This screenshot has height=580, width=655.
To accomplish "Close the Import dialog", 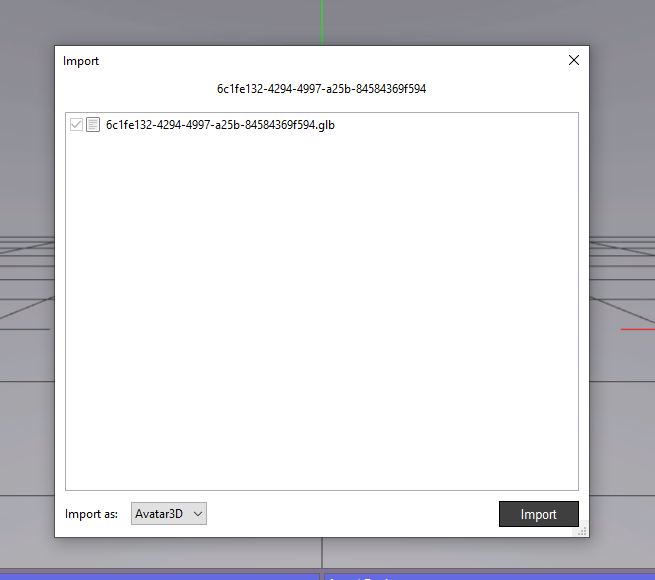I will pos(574,60).
